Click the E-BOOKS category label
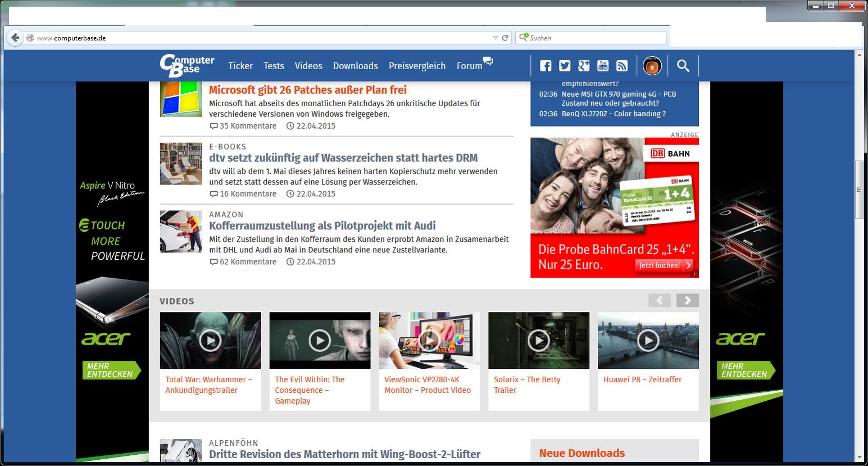Screen dimensions: 868x466 [228, 147]
